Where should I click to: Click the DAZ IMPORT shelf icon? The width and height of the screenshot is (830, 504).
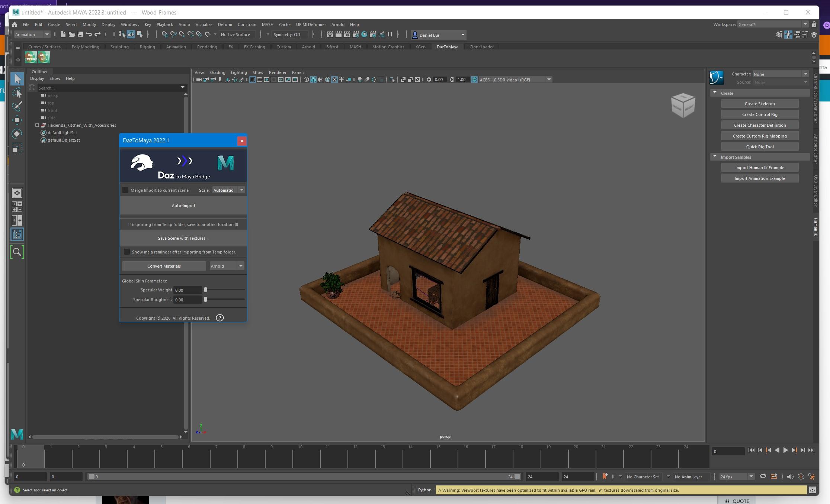tap(31, 57)
